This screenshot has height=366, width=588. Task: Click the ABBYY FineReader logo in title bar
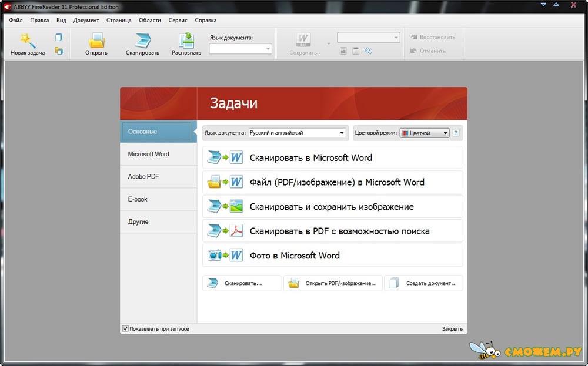(7, 6)
